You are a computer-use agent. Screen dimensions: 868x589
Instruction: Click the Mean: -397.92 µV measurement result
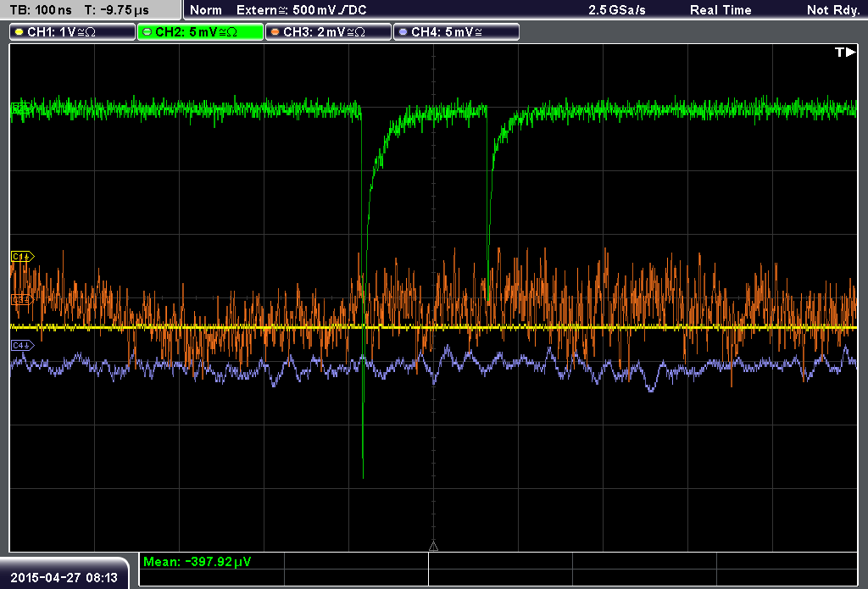[197, 561]
